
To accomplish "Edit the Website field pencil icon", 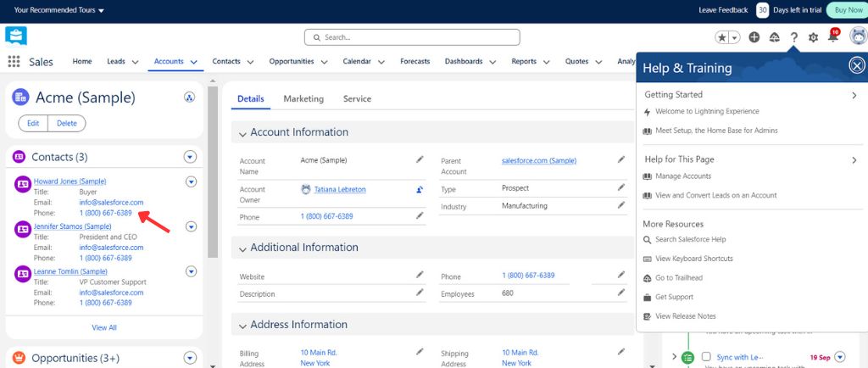I will pos(420,275).
